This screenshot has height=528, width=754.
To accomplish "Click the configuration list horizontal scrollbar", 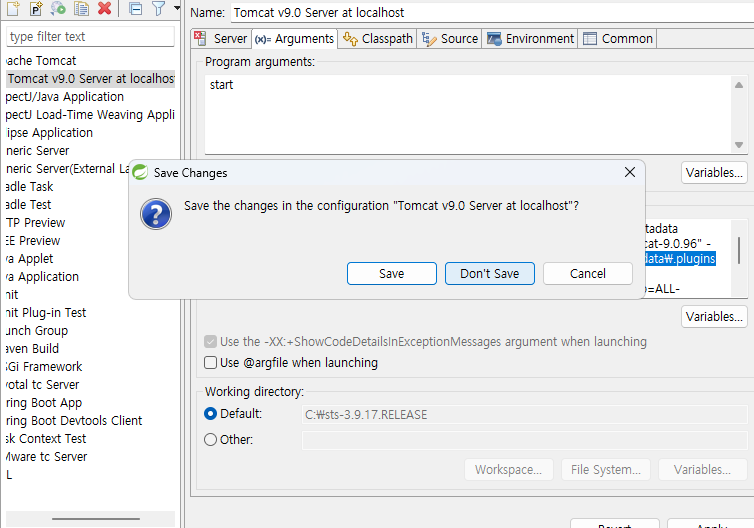I will [x=96, y=519].
